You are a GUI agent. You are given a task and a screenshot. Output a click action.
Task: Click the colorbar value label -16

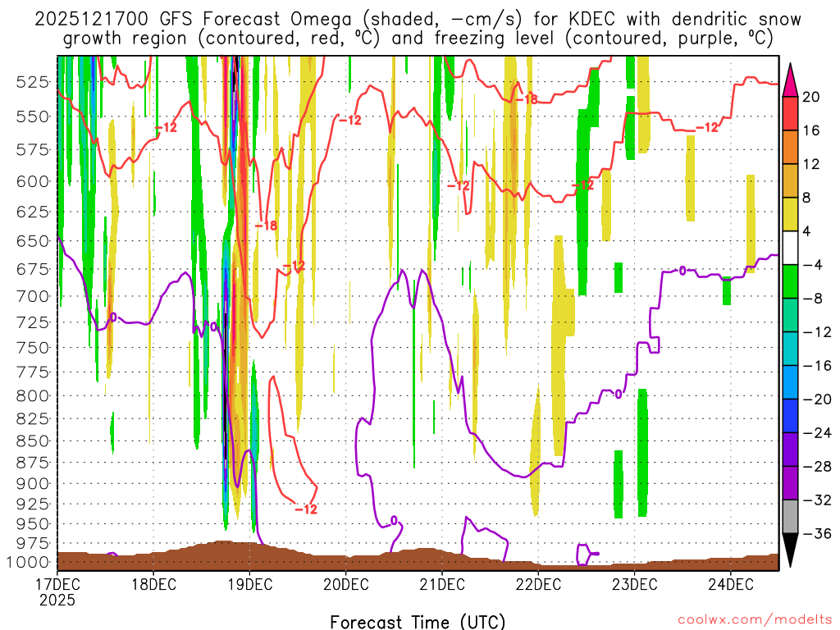pos(817,365)
